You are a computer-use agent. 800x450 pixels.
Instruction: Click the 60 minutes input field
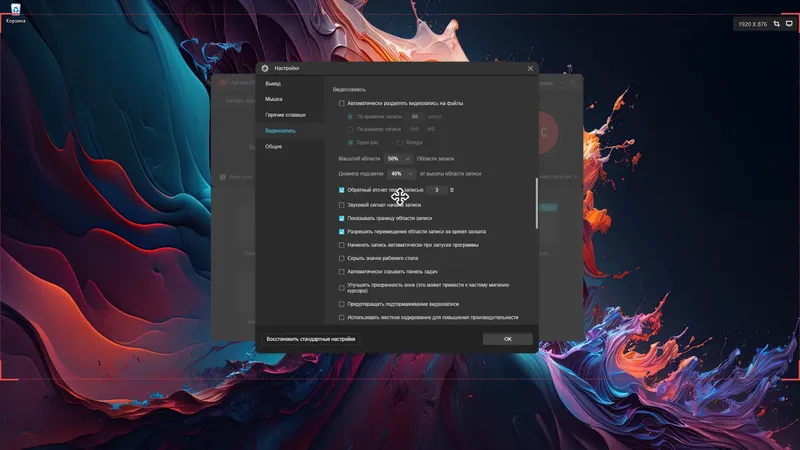[415, 117]
